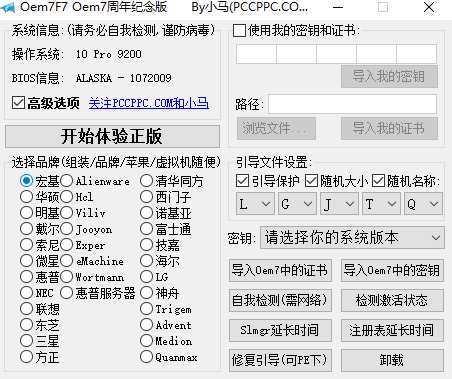452x379 pixels.
Task: Toggle the 引导保护 checkbox
Action: pos(242,181)
